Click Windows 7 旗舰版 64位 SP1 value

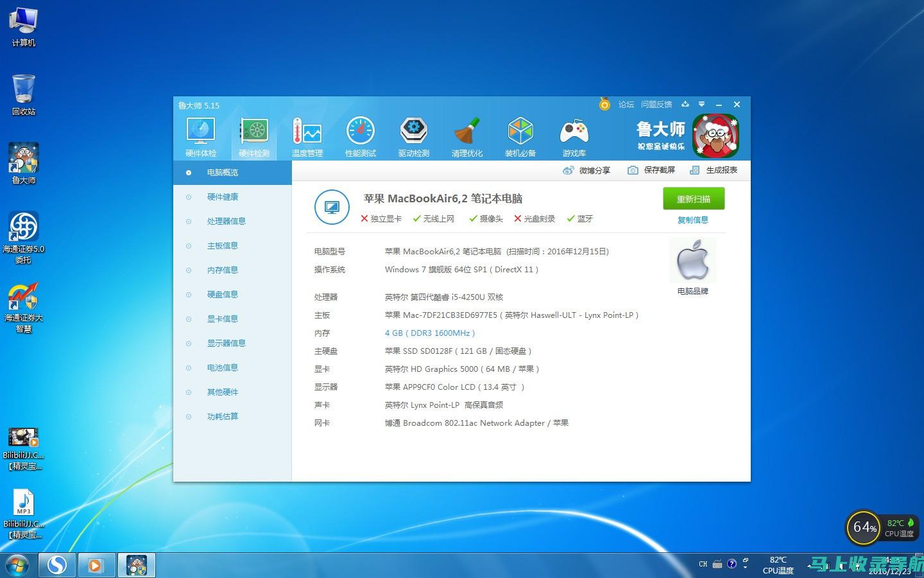point(461,269)
